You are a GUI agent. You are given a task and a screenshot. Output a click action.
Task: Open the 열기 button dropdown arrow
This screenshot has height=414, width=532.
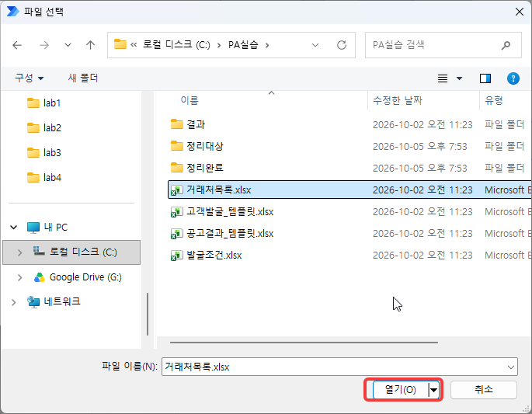(x=434, y=390)
